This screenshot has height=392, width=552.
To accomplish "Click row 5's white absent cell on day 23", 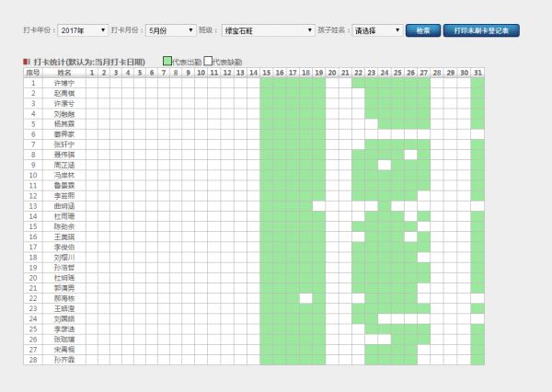I will (x=372, y=124).
